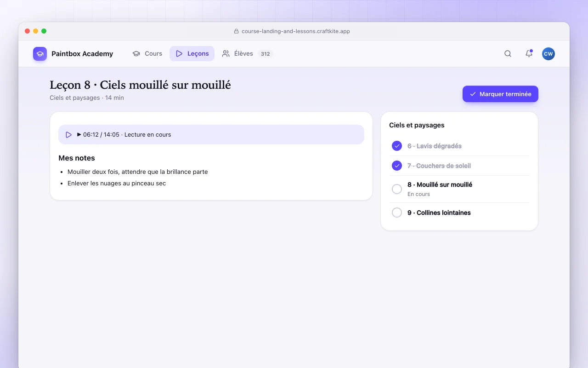Open the notifications bell
Viewport: 588px width, 368px height.
point(529,54)
